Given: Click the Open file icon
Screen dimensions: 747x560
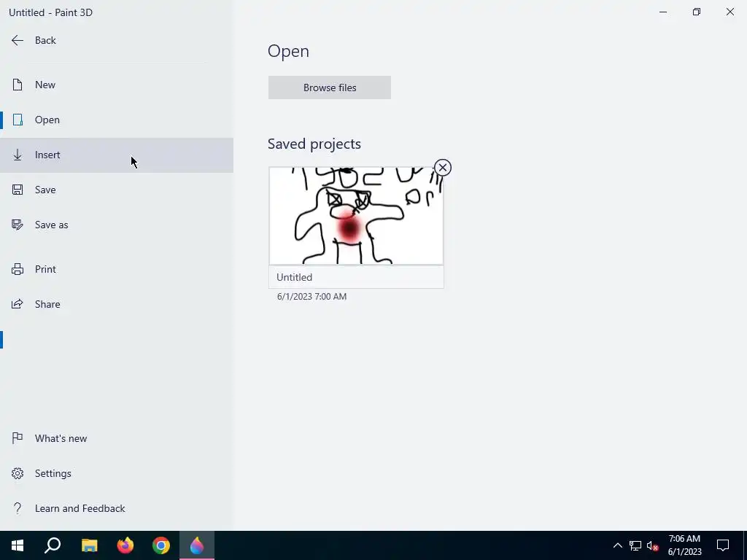Looking at the screenshot, I should pos(18,120).
